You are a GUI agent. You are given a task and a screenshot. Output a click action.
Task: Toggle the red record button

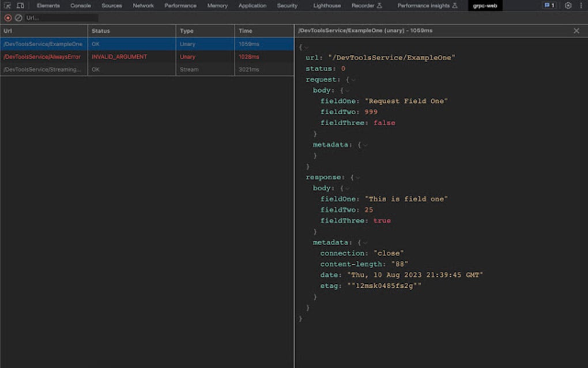point(8,18)
